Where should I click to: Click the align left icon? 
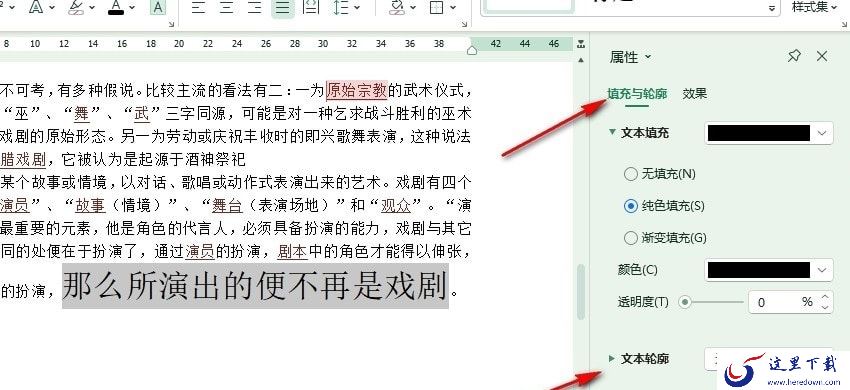pos(198,8)
